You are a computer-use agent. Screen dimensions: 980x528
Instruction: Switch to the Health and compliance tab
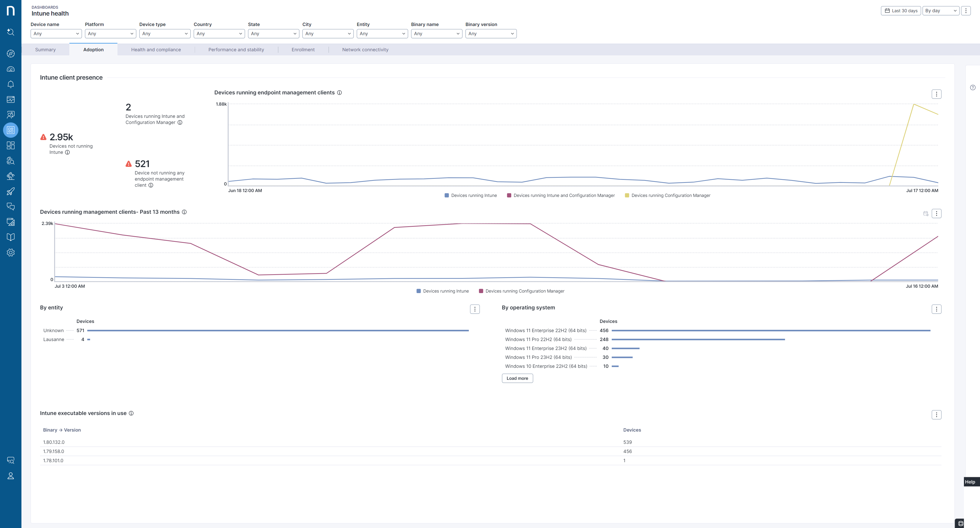(156, 50)
